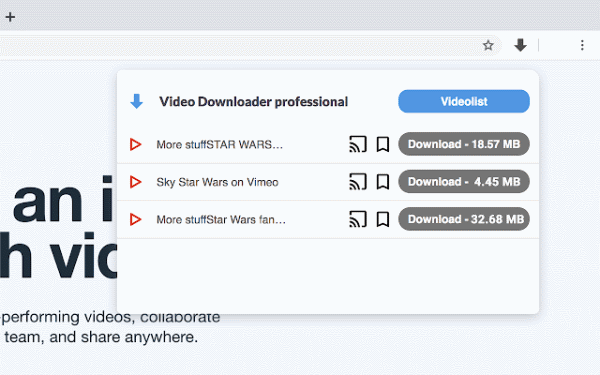
Task: Click the title Sky Star Wars on Vimeo
Action: (217, 182)
